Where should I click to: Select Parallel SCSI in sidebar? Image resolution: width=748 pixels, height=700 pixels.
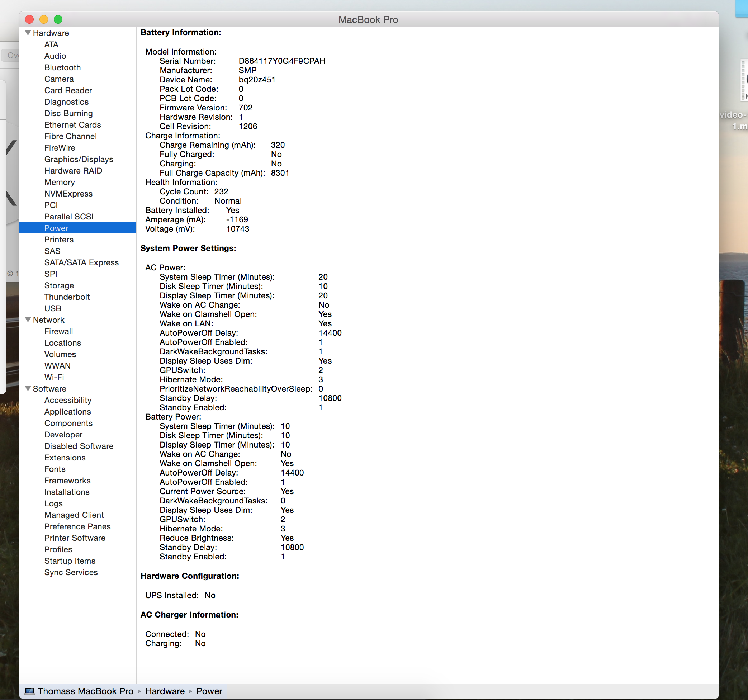pos(69,216)
